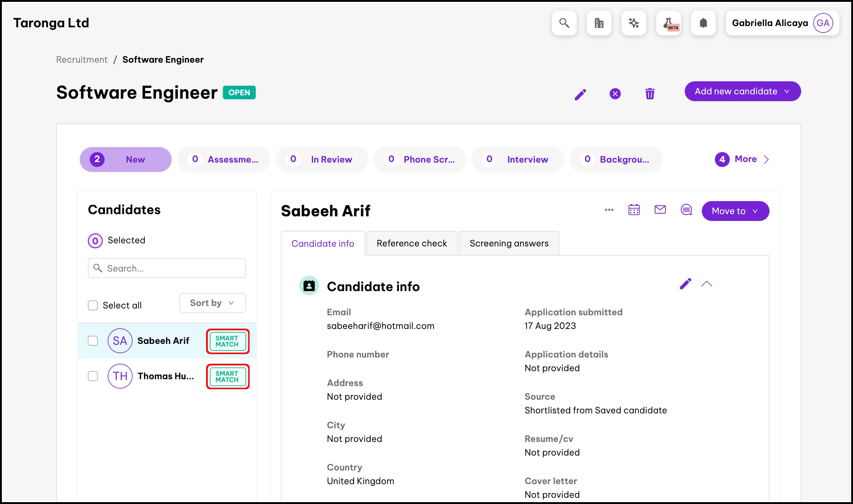
Task: Click email sabeeharif@hotmail.com
Action: click(381, 326)
